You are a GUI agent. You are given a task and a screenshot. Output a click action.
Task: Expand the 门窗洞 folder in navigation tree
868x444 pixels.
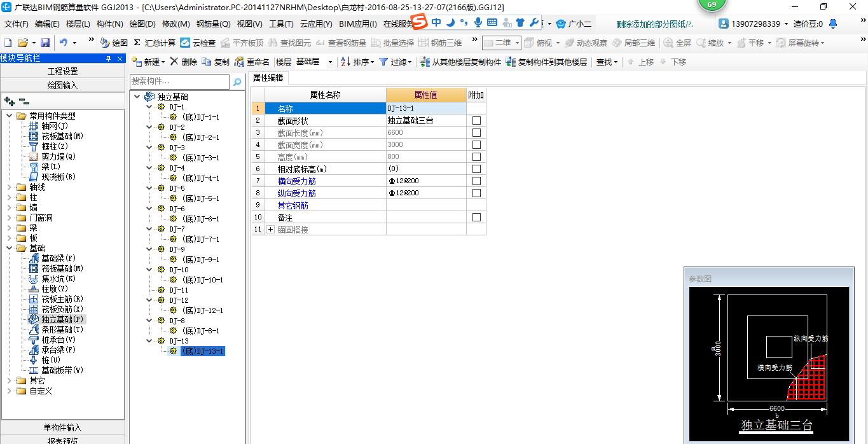click(x=10, y=218)
